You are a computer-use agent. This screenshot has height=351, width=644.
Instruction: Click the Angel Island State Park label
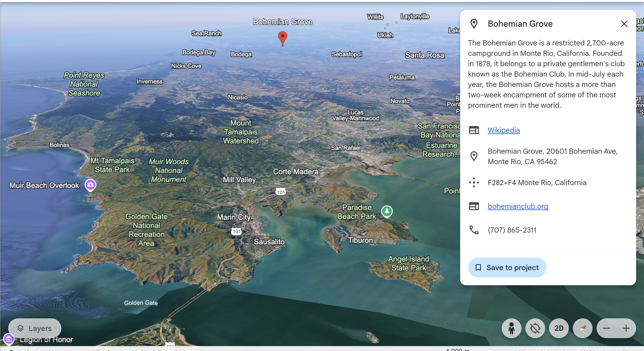[x=408, y=263]
